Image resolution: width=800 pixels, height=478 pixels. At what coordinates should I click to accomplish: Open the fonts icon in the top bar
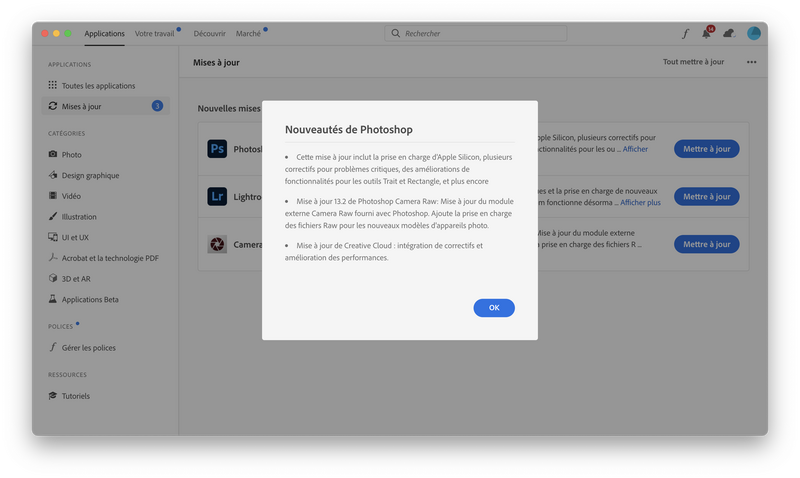pyautogui.click(x=685, y=34)
